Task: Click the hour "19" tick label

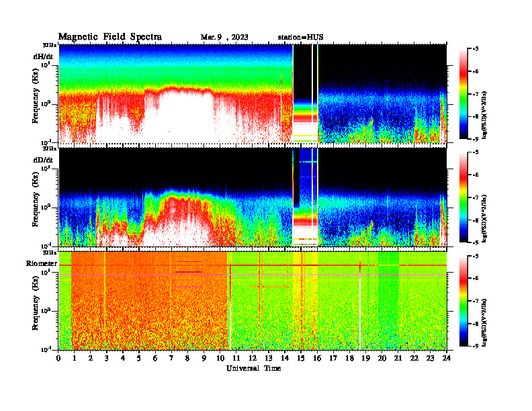Action: pos(365,358)
